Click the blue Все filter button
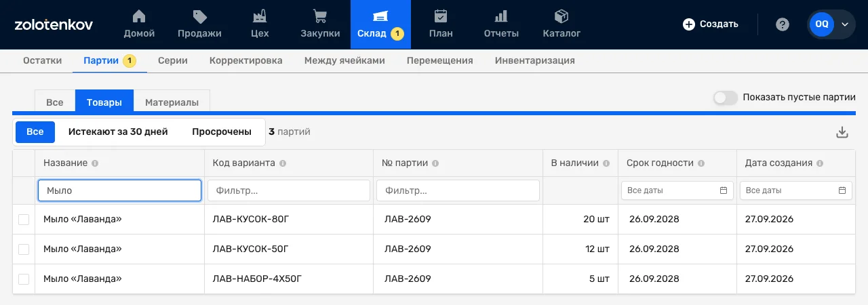 tap(35, 131)
